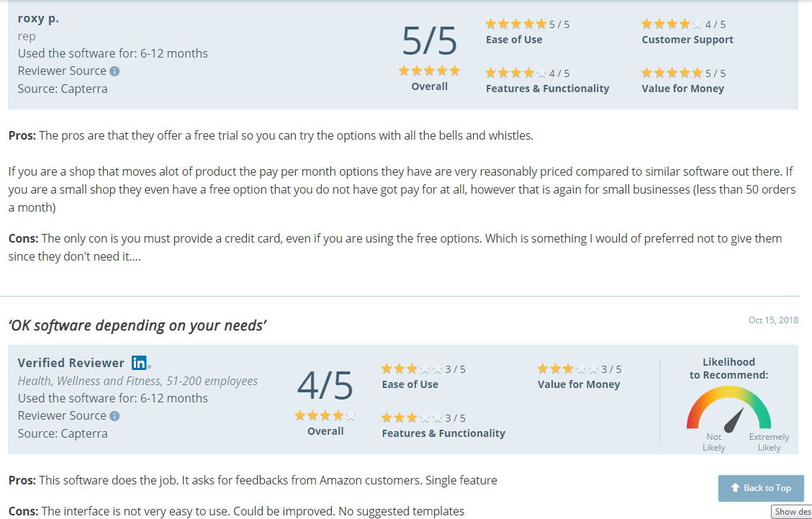Click roxy p.'s Customer Support star rating
The image size is (812, 519).
tap(672, 24)
